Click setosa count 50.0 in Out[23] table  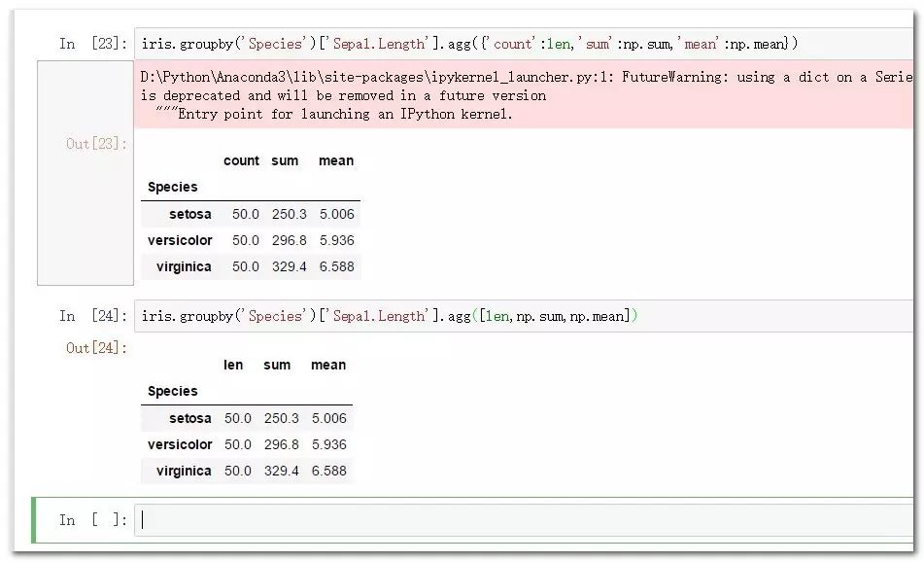245,214
